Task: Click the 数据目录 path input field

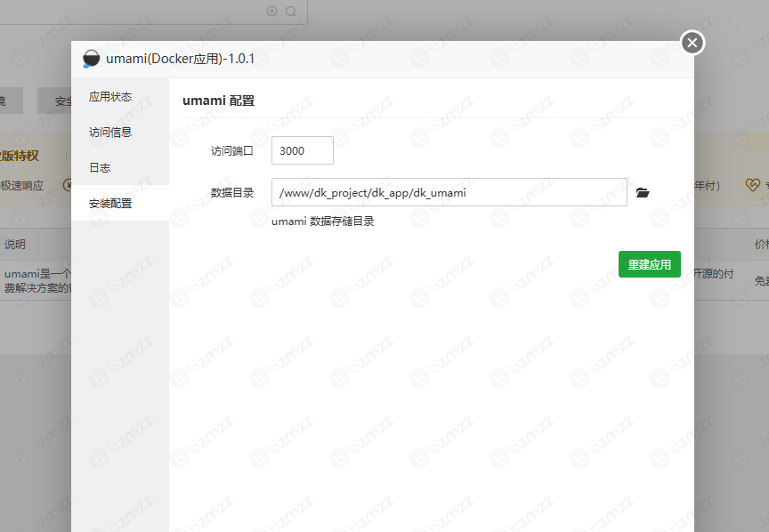Action: click(449, 192)
